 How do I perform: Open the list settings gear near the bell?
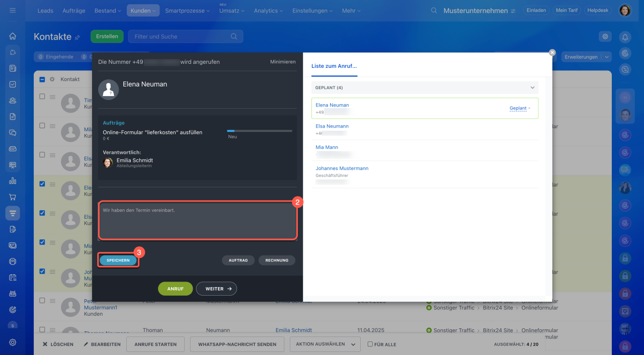[x=605, y=36]
